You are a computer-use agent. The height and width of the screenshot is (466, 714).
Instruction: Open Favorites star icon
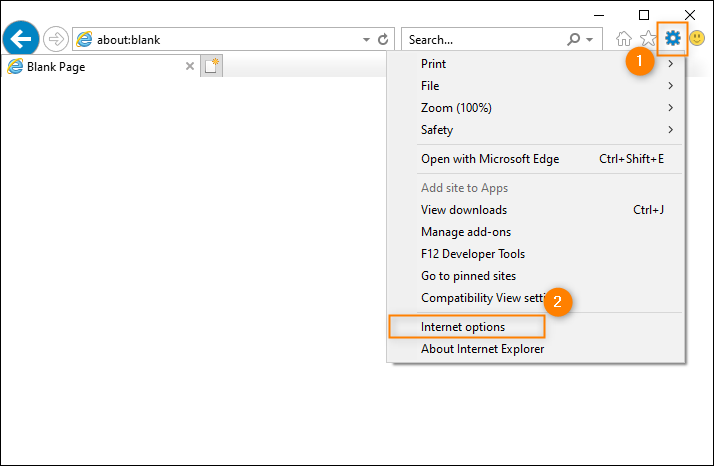(x=648, y=39)
